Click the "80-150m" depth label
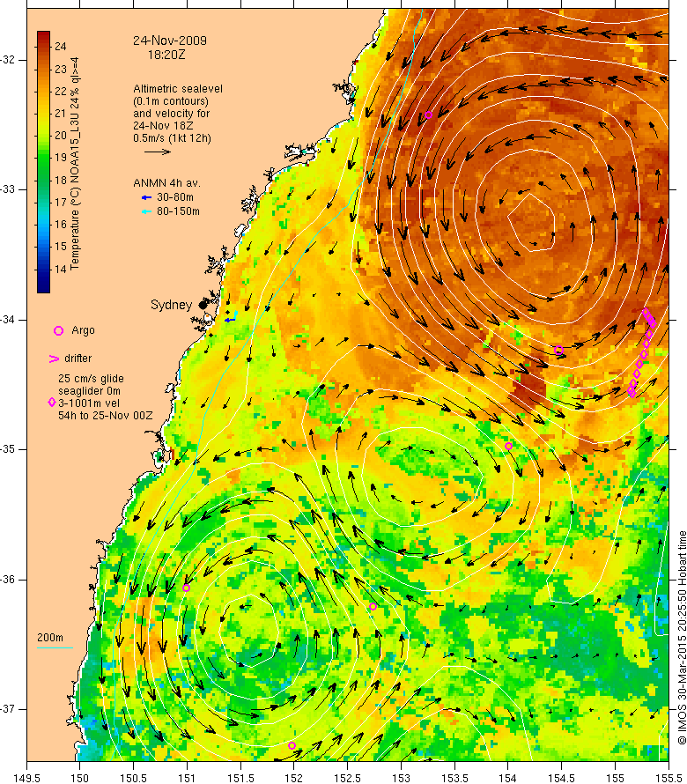The image size is (687, 784). 178,211
